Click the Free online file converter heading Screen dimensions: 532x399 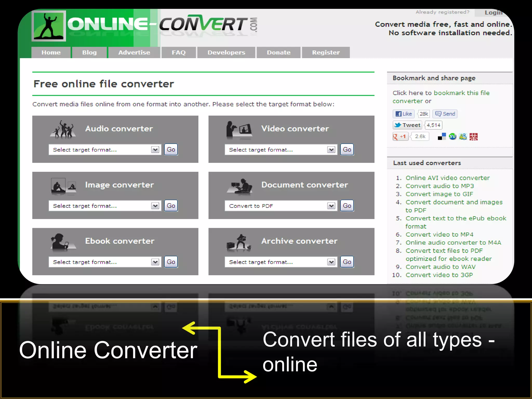[x=104, y=84]
